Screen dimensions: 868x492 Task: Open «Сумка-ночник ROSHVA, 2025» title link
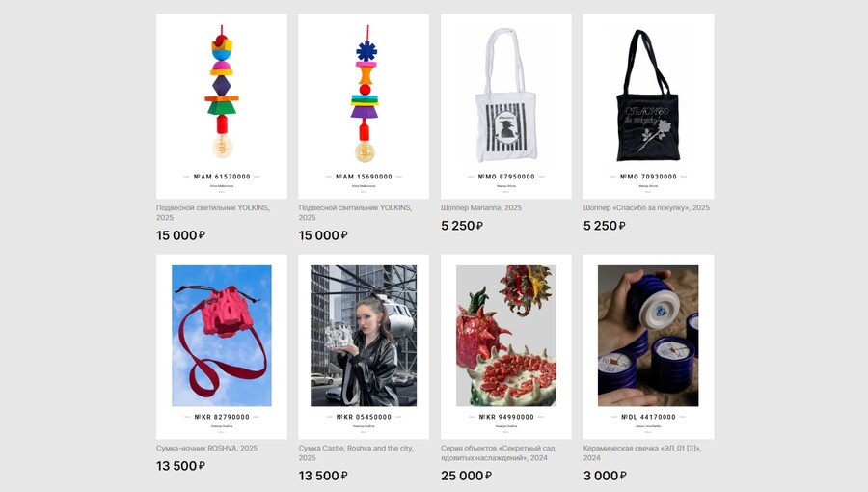(x=206, y=448)
